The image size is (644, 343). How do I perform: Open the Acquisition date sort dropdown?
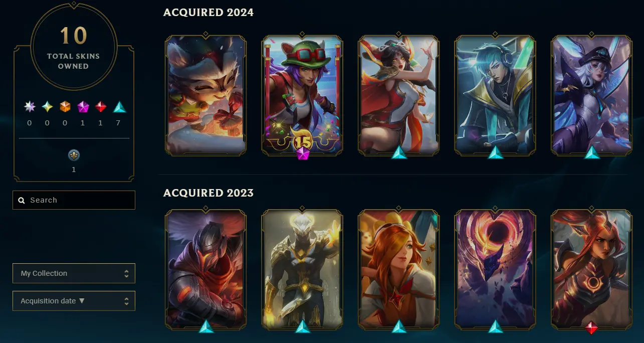[74, 301]
